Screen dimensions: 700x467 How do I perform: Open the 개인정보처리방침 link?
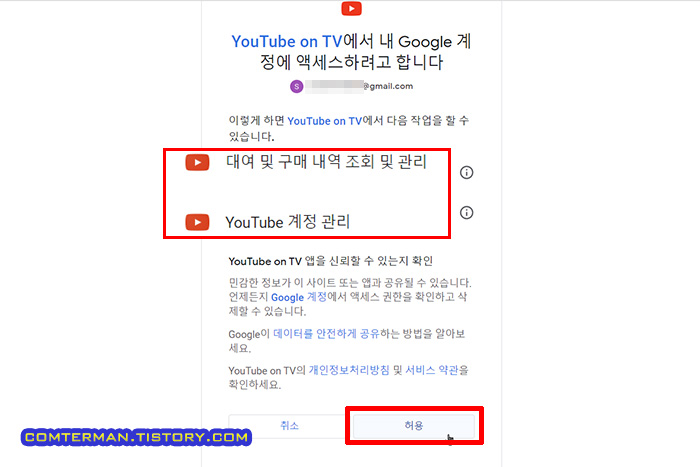(349, 370)
